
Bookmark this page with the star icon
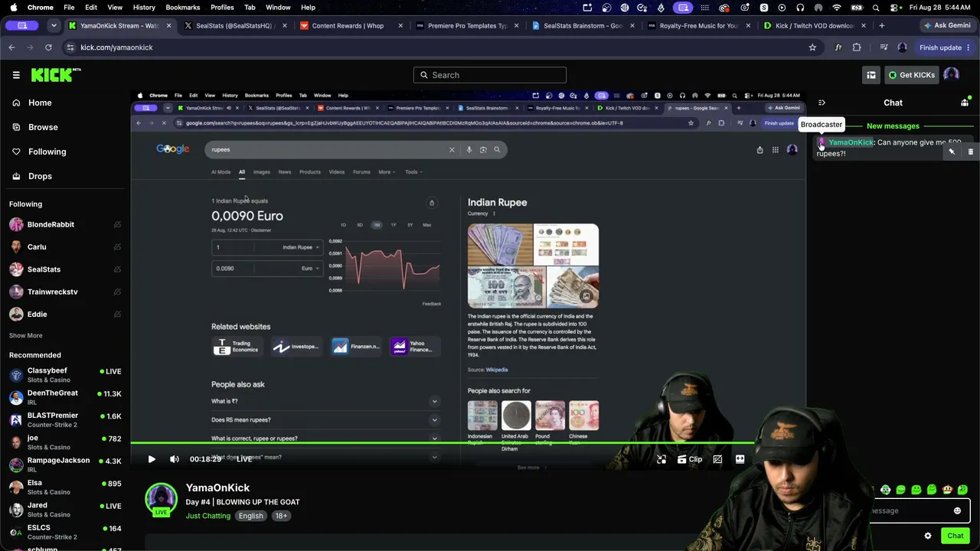point(812,47)
